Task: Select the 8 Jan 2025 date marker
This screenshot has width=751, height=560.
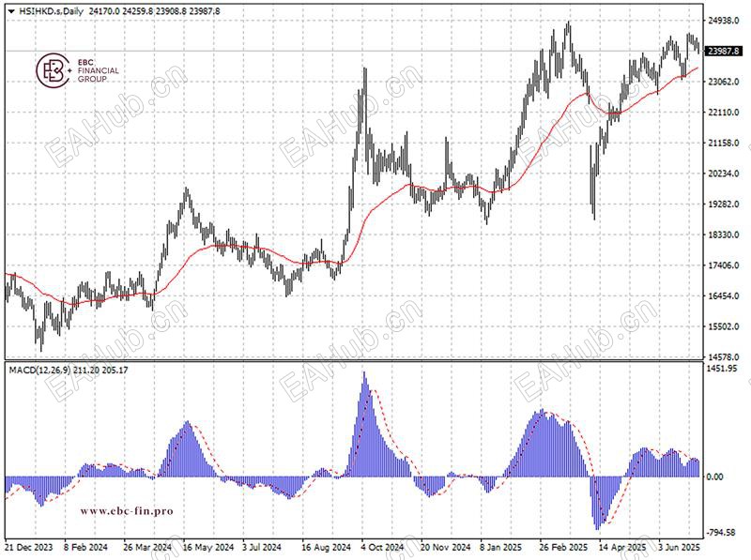Action: (501, 547)
